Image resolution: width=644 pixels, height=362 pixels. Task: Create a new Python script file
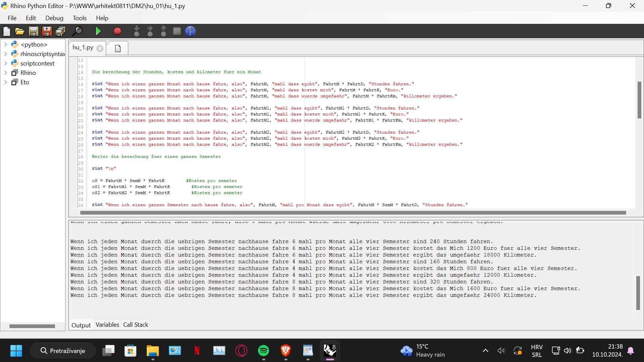(6, 31)
